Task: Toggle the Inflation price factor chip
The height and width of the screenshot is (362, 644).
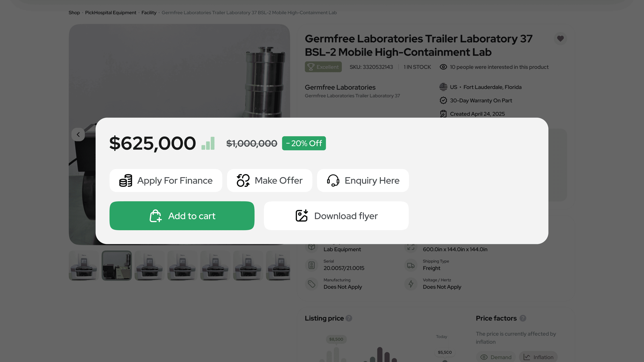Action: click(538, 357)
